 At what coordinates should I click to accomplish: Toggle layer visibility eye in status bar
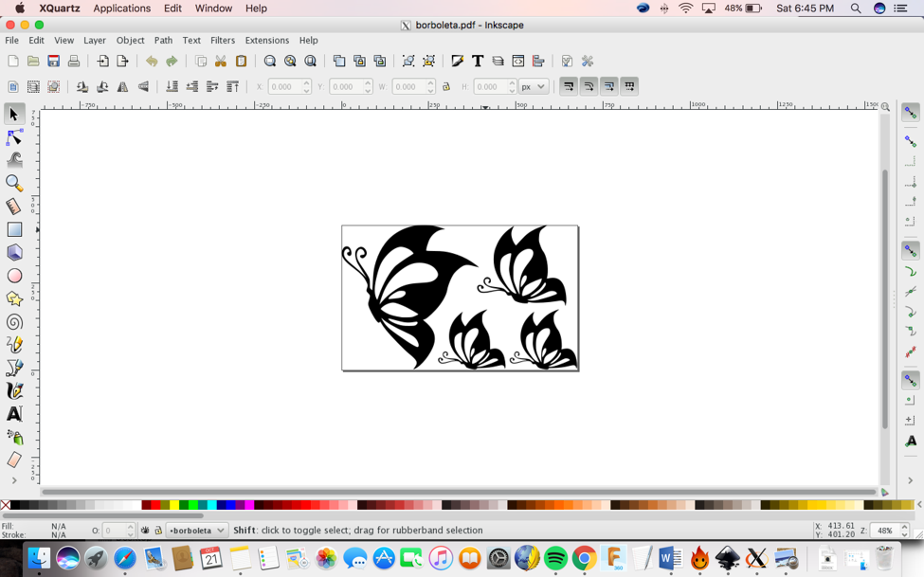[x=145, y=531]
